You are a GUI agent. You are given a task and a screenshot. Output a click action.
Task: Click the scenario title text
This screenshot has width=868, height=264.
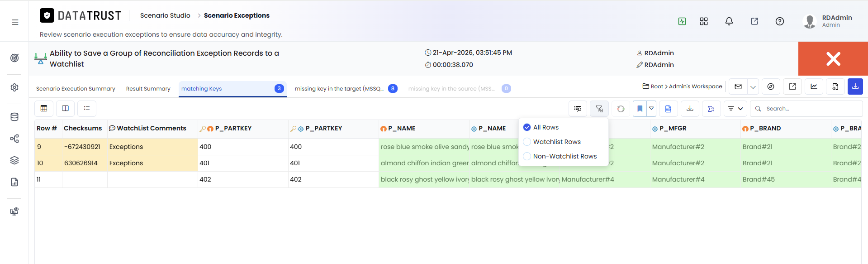(164, 58)
